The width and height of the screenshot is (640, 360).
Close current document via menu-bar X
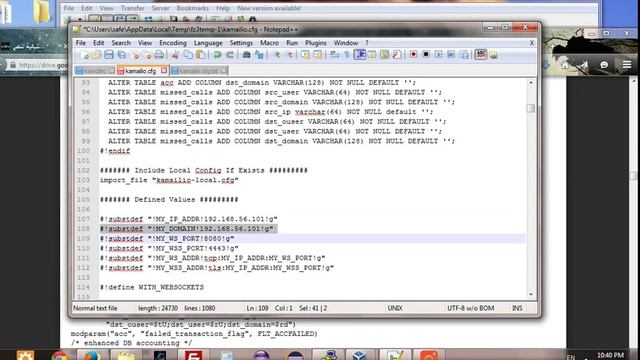(531, 43)
